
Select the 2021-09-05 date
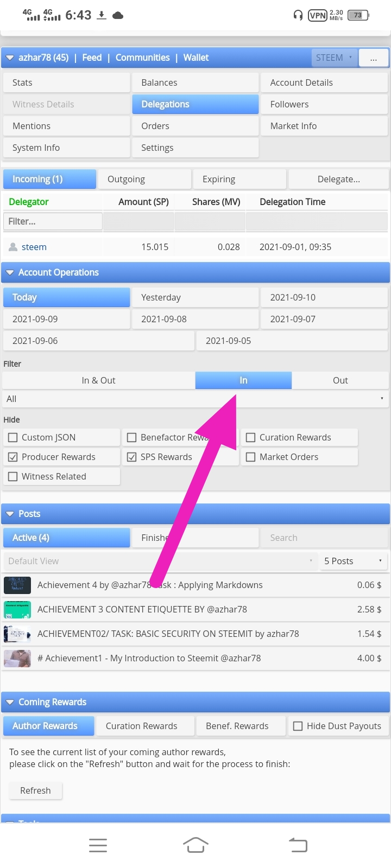(x=292, y=341)
